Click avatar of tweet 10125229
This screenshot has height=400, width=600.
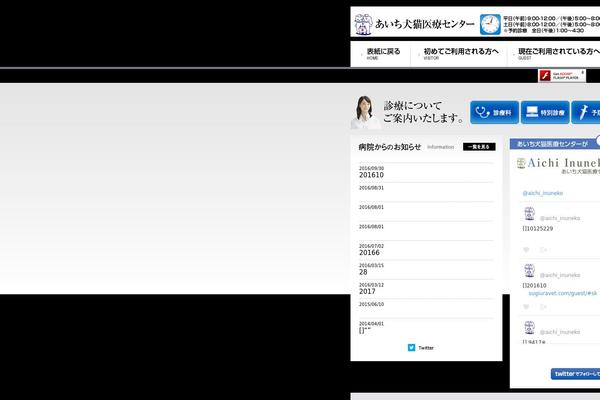click(530, 214)
